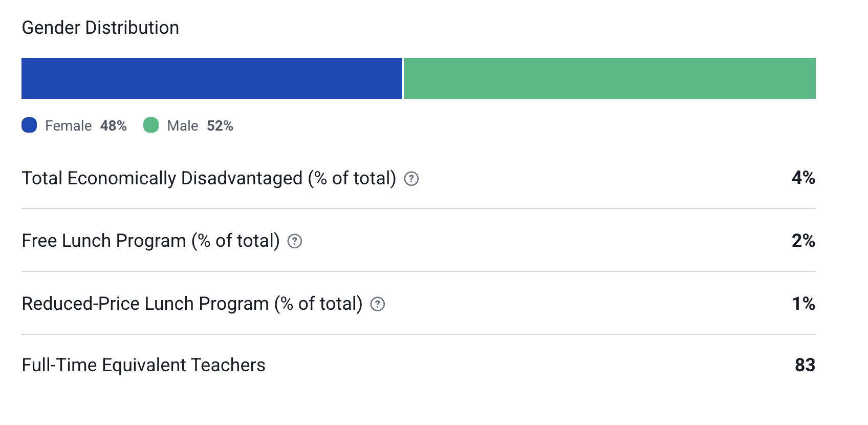Open help icon beside Total Economically Disadvantaged
The width and height of the screenshot is (868, 425).
coord(411,179)
